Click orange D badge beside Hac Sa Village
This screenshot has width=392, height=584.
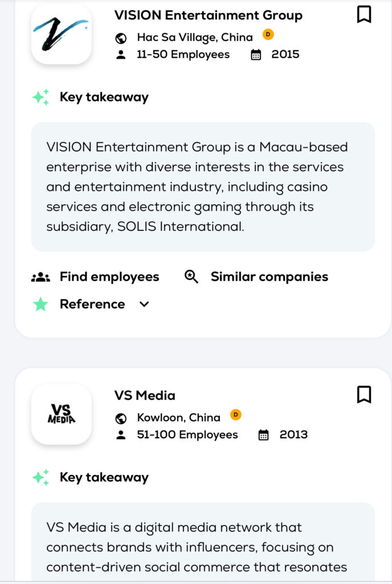pyautogui.click(x=268, y=34)
